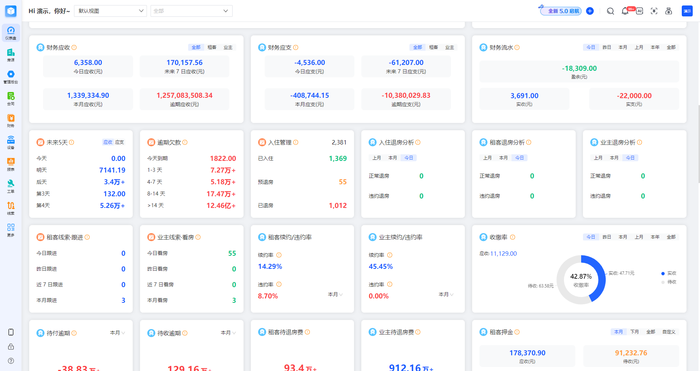Open 本月 dropdown in 业主续约/违约率 card
The image size is (700, 371).
pos(446,295)
